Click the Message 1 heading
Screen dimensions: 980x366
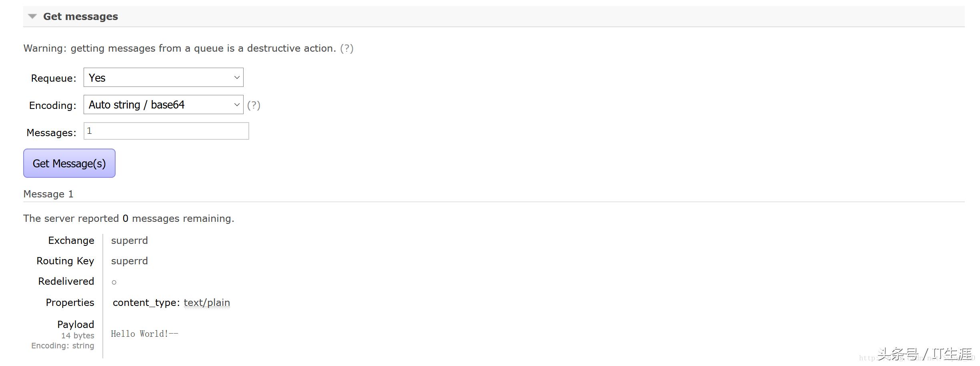pyautogui.click(x=48, y=194)
